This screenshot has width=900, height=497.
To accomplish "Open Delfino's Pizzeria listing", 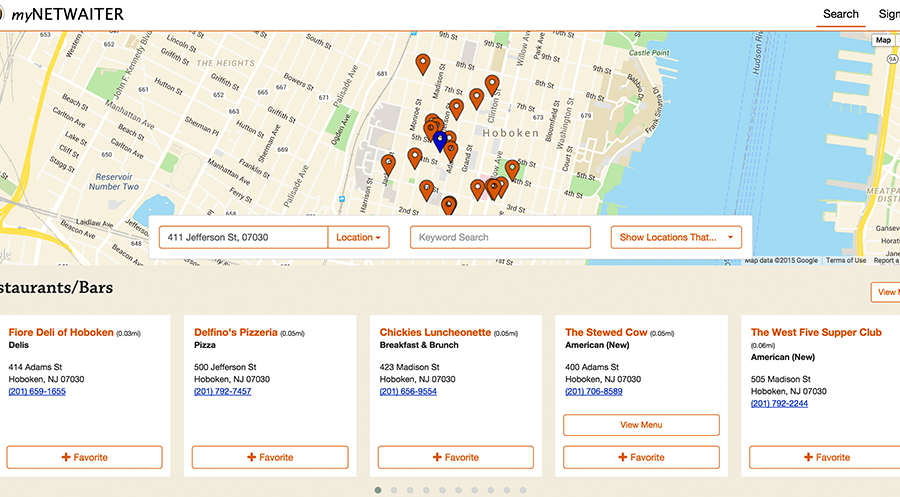I will (236, 332).
